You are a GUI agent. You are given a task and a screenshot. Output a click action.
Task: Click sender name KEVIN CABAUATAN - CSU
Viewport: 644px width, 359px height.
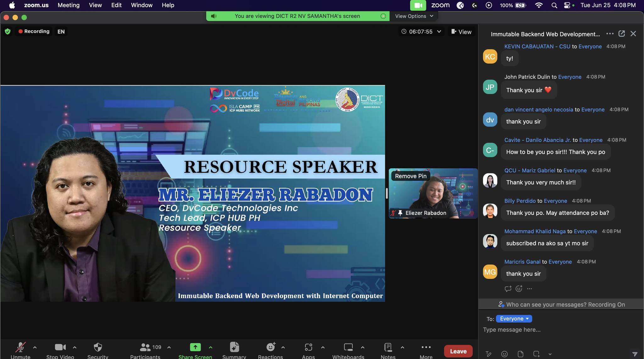(537, 46)
